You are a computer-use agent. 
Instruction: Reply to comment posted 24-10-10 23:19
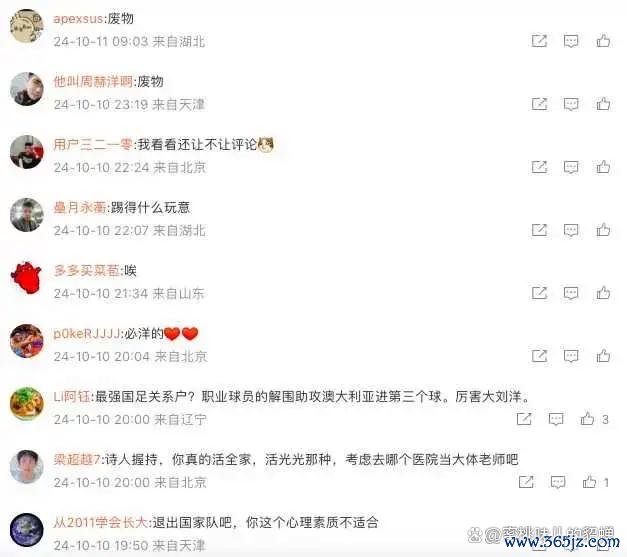(x=571, y=104)
